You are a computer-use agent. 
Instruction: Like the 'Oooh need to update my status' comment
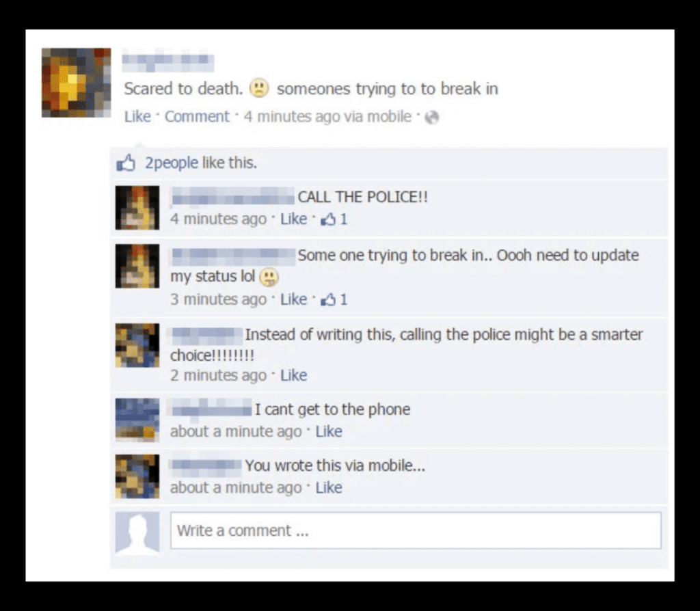tap(294, 299)
